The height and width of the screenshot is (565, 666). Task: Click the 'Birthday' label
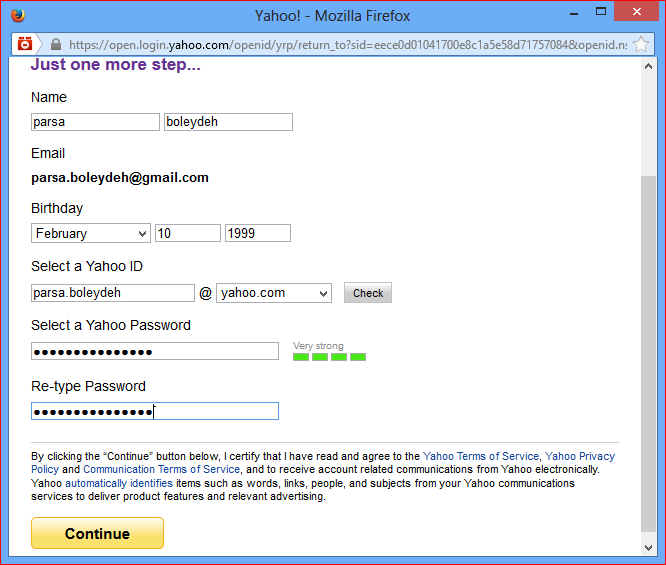(57, 208)
